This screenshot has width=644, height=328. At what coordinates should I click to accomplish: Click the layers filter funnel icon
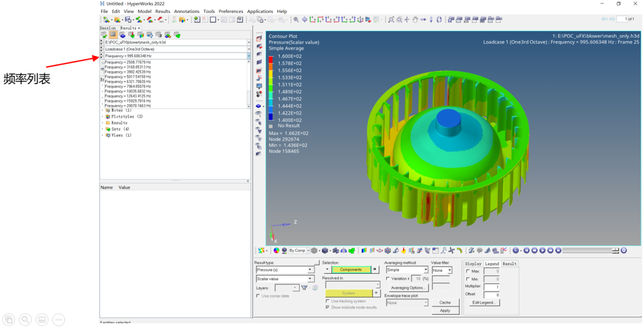(304, 288)
